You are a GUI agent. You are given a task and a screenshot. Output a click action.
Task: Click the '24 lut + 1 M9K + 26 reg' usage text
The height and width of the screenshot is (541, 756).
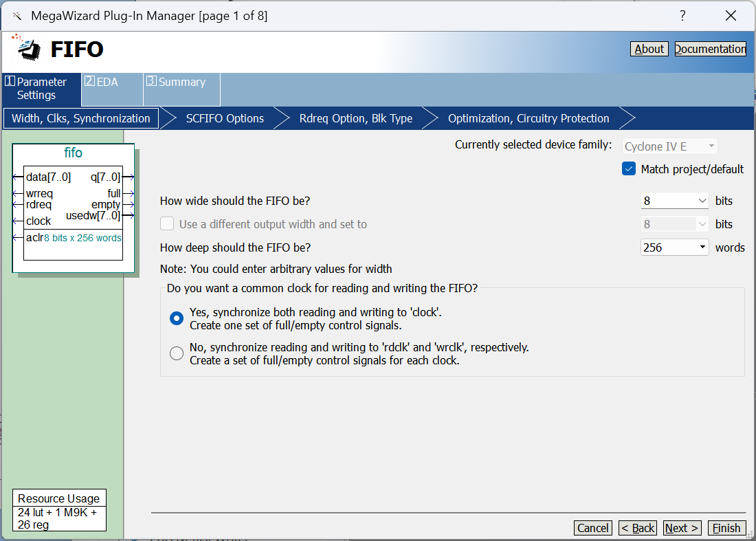pos(57,518)
